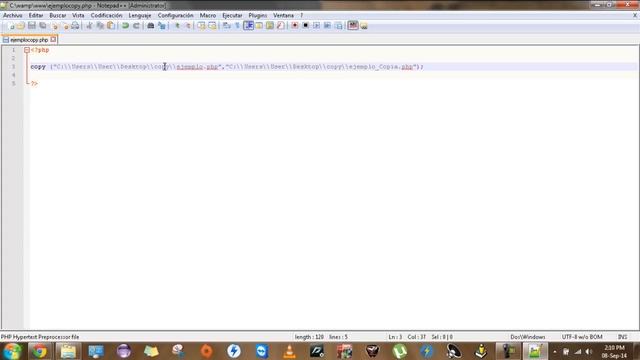Toggle show all characters icon
The height and width of the screenshot is (360, 640).
(238, 26)
